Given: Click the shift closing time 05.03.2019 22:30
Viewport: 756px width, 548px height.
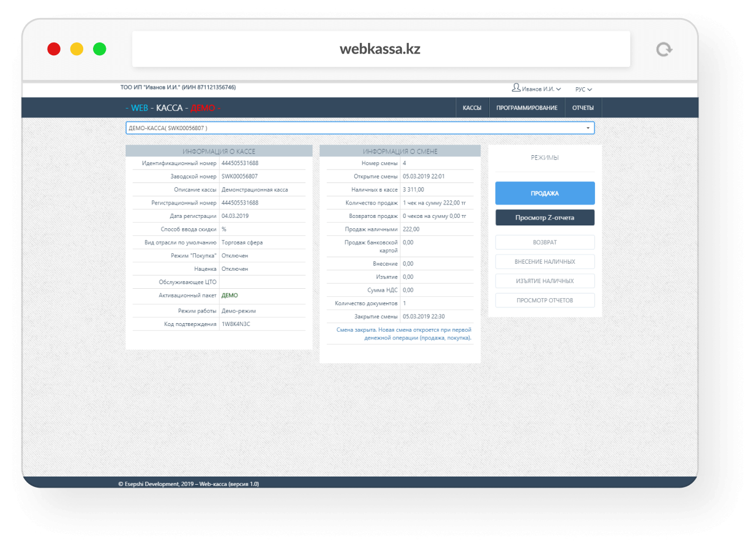Looking at the screenshot, I should point(424,316).
